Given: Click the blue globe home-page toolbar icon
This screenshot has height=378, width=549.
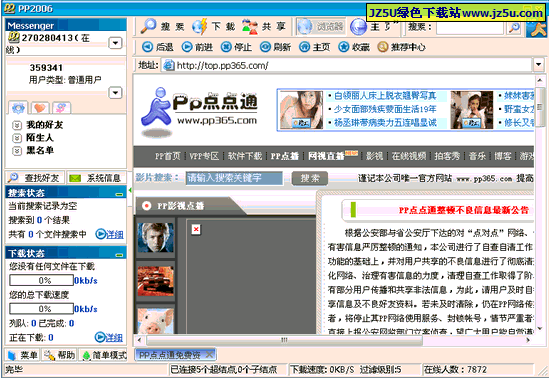Looking at the screenshot, I should (x=358, y=27).
